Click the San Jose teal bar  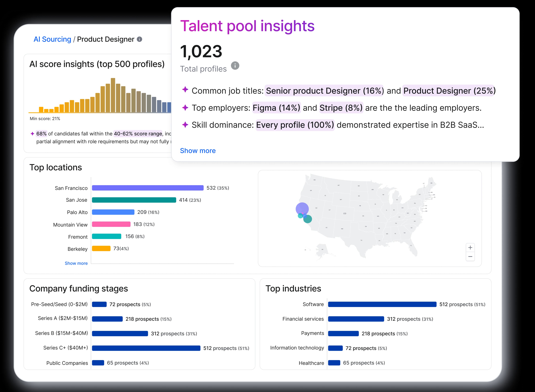pos(134,200)
